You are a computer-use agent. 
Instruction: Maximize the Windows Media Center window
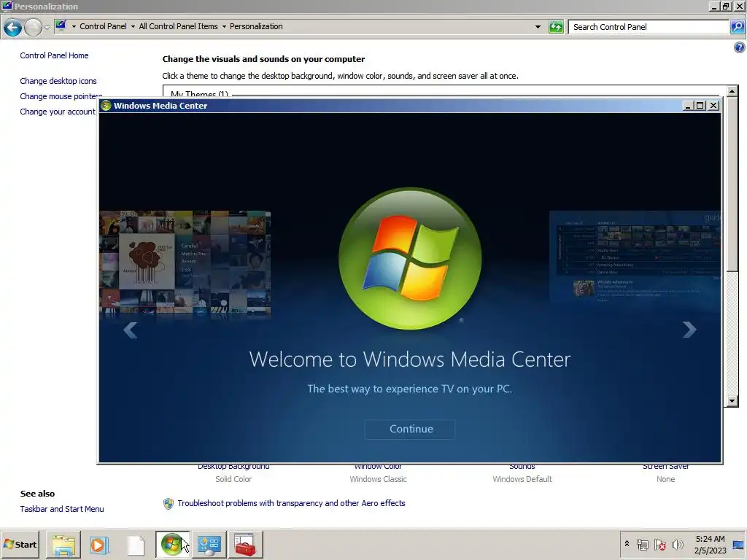[700, 106]
